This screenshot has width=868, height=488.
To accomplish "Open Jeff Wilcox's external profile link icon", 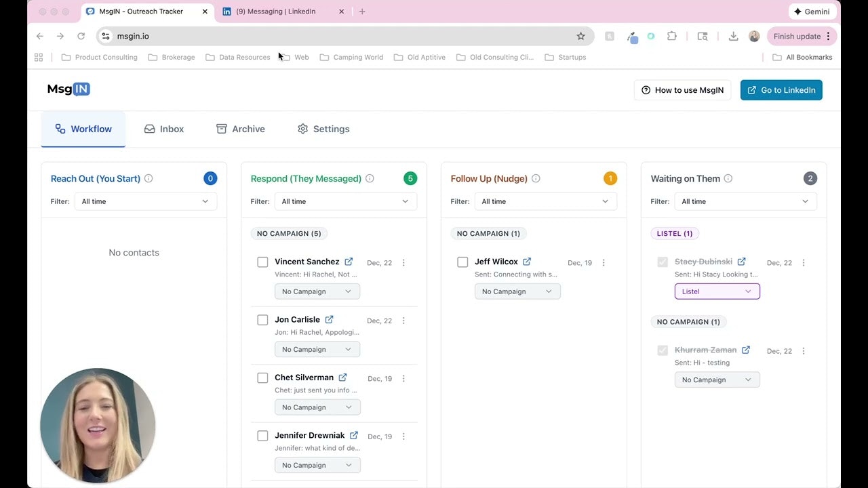I will tap(527, 262).
